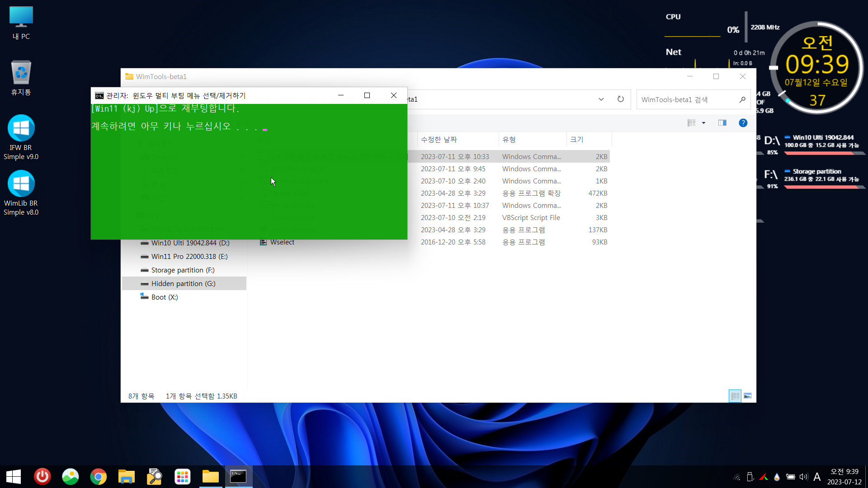Click the VBScript Script File type cell
868x488 pixels.
pos(531,218)
